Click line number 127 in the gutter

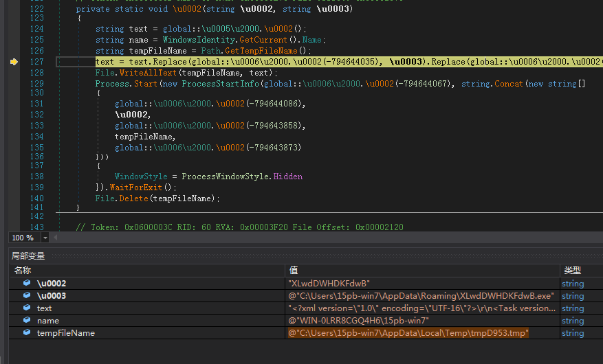[x=37, y=61]
